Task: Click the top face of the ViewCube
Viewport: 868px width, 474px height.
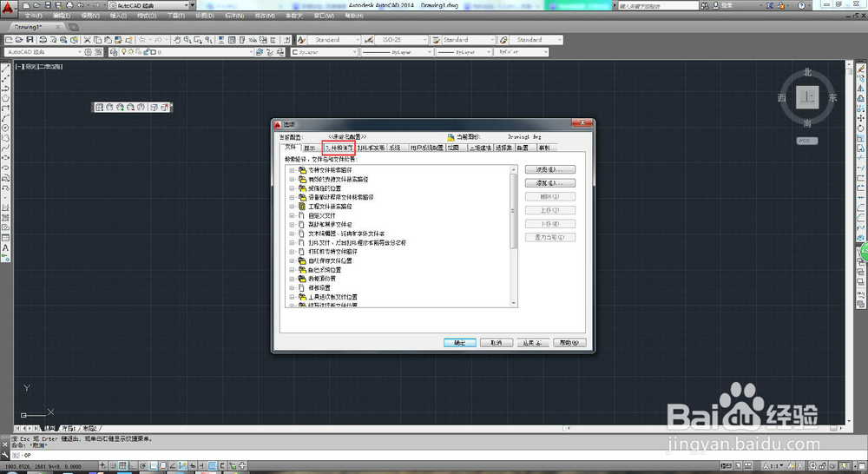Action: 807,98
